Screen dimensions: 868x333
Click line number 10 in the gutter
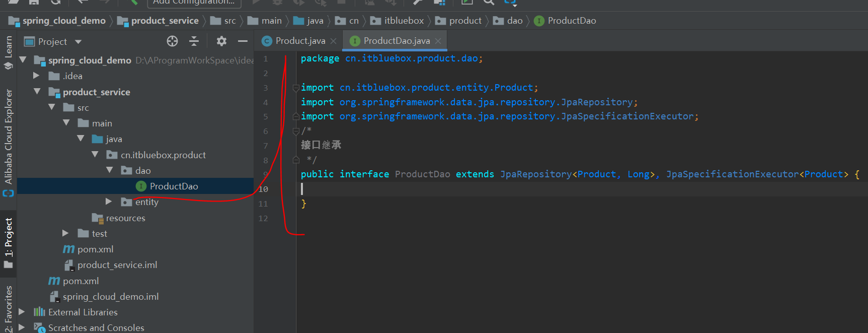[x=263, y=189]
